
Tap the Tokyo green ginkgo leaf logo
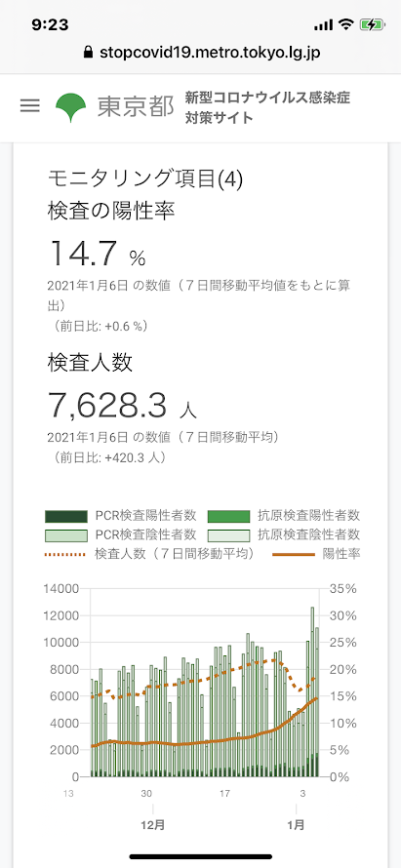click(x=71, y=107)
